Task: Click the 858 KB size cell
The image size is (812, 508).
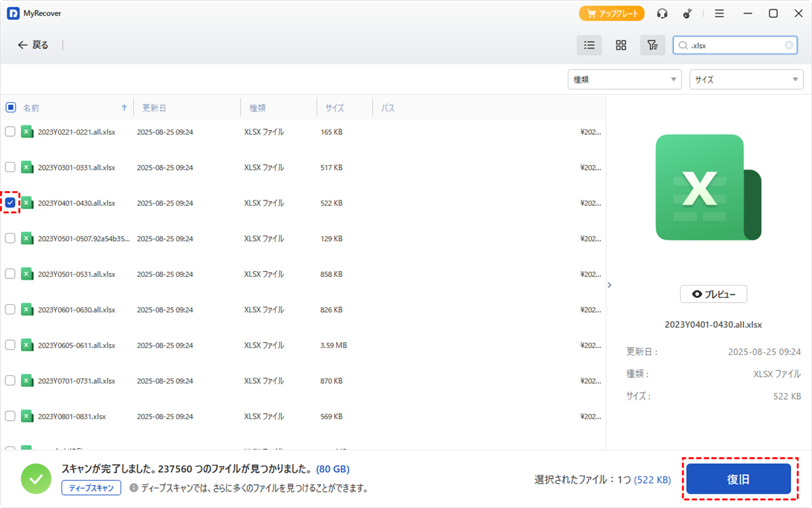Action: click(x=332, y=274)
